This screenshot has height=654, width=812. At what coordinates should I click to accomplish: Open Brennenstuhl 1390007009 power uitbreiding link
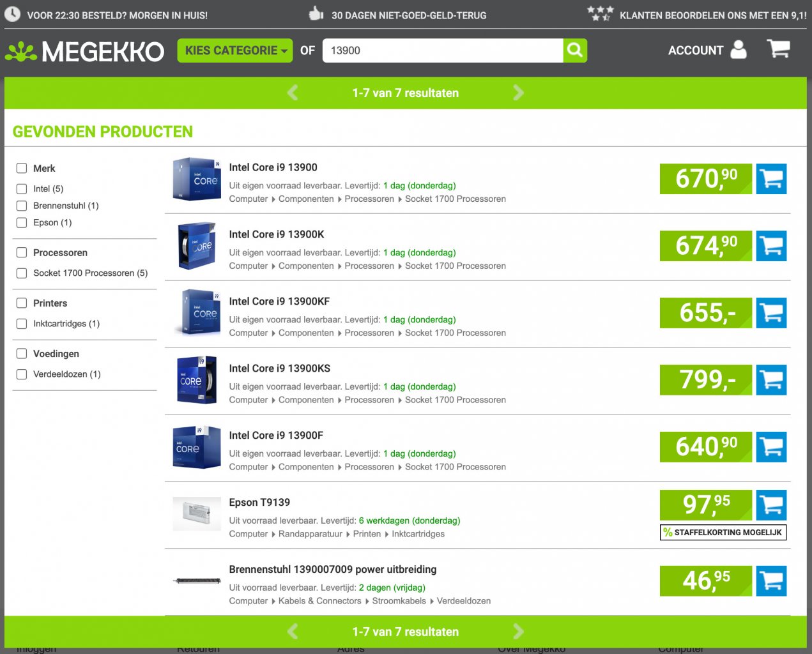click(333, 570)
